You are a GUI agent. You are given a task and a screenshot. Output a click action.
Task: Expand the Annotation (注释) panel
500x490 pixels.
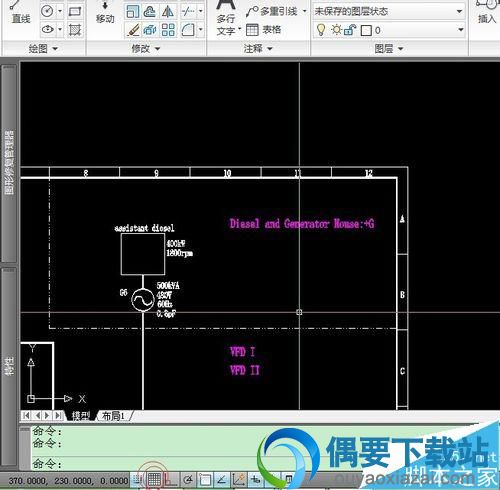pos(258,49)
